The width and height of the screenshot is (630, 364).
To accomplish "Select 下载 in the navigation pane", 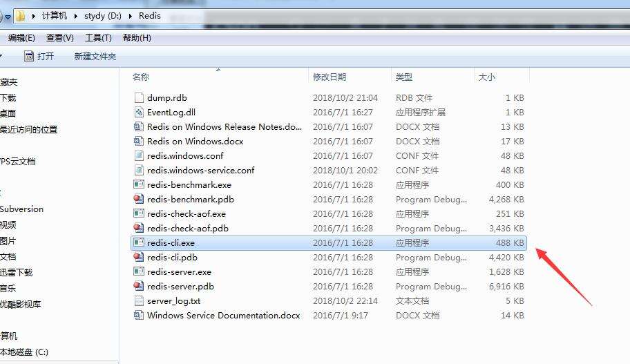I will click(8, 97).
